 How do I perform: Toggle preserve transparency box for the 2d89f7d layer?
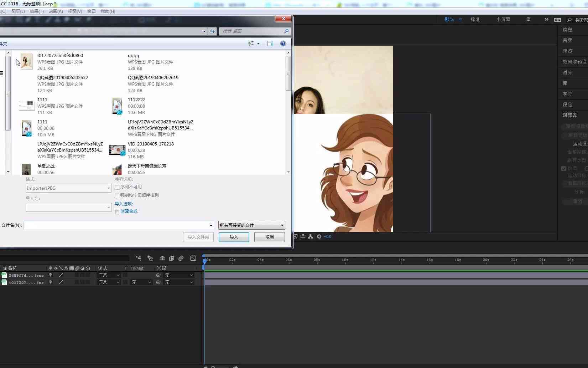125,275
